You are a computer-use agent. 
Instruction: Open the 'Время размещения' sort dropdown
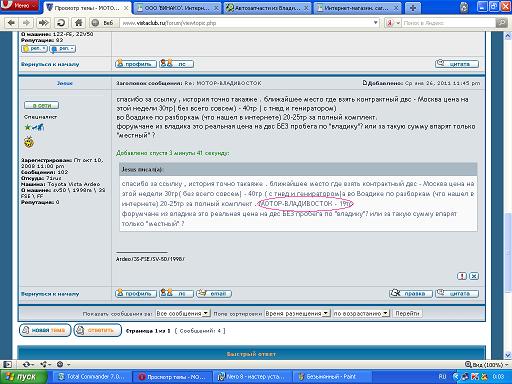pyautogui.click(x=297, y=313)
